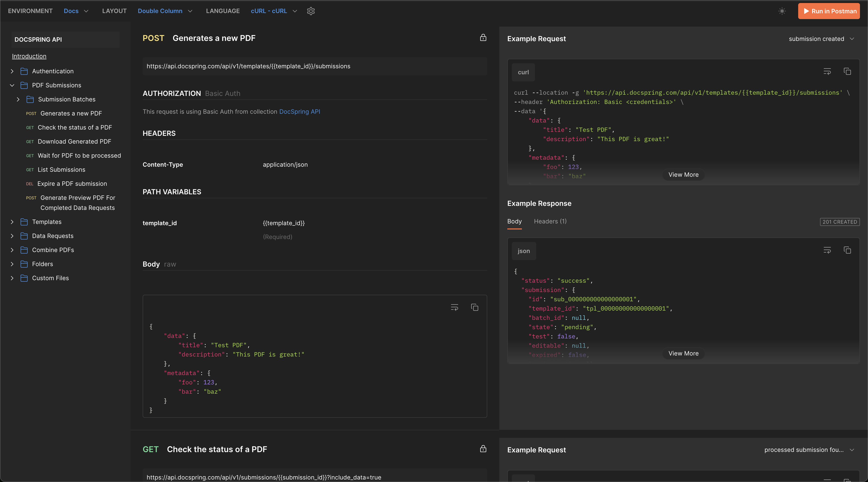The height and width of the screenshot is (482, 868).
Task: Click View More in Example Request
Action: pos(684,174)
